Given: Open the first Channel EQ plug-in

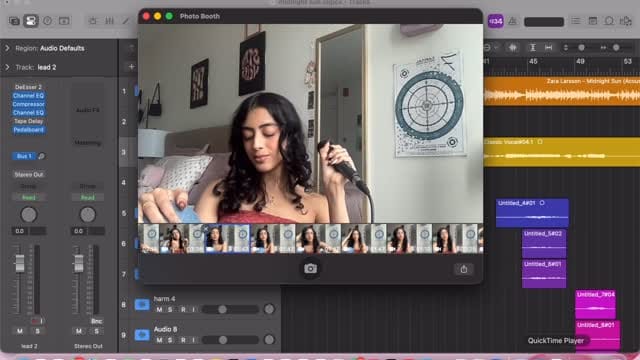Looking at the screenshot, I should tap(28, 96).
